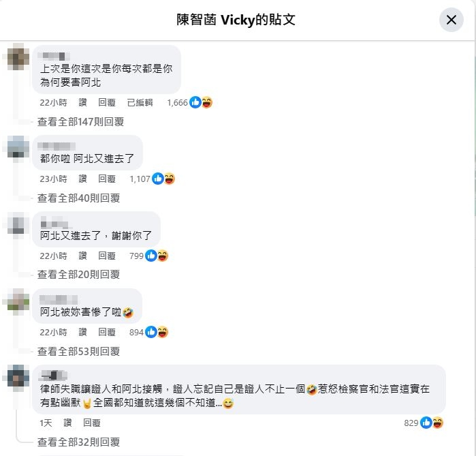Screen dimensions: 476x456
Task: Click the laughing reaction icon beside 799
Action: coord(162,256)
